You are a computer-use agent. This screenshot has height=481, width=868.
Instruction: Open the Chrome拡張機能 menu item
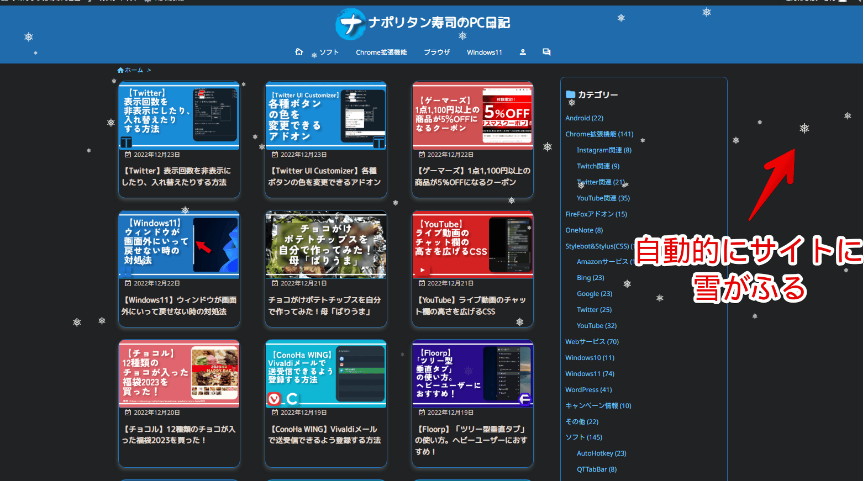(x=381, y=52)
